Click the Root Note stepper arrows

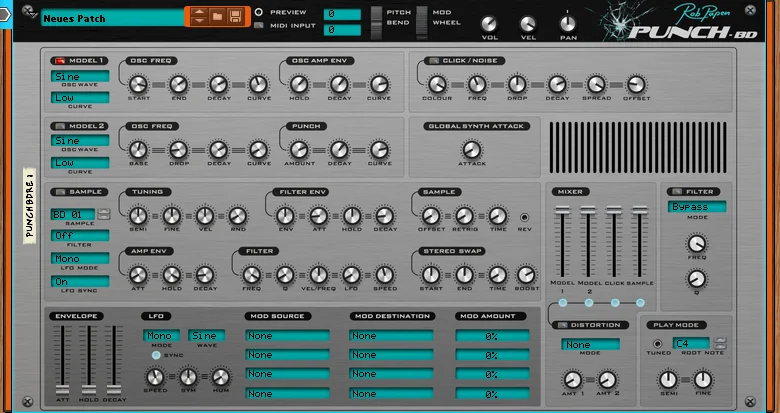(720, 343)
